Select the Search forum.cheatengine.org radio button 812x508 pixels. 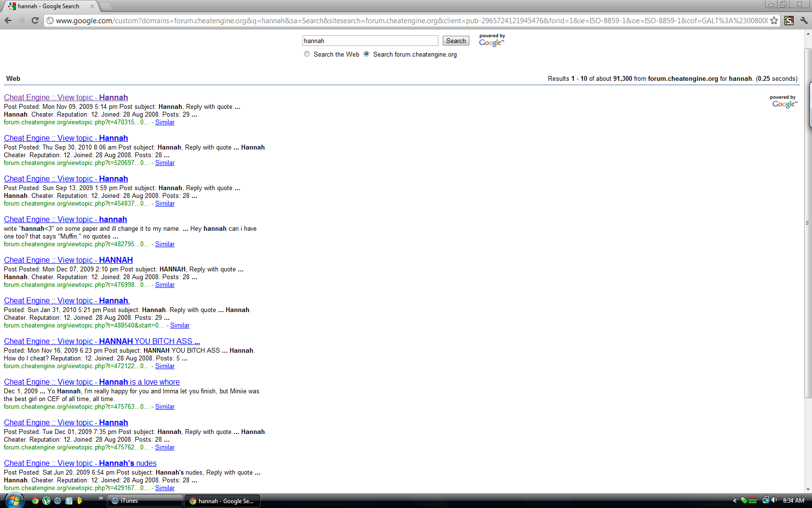pos(366,54)
